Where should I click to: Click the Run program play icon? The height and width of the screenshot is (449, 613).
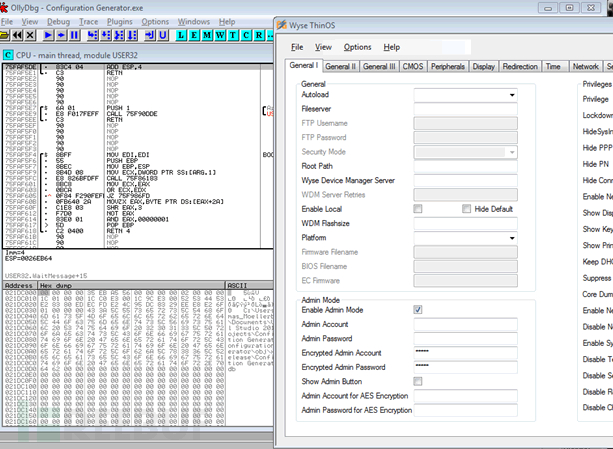click(49, 35)
